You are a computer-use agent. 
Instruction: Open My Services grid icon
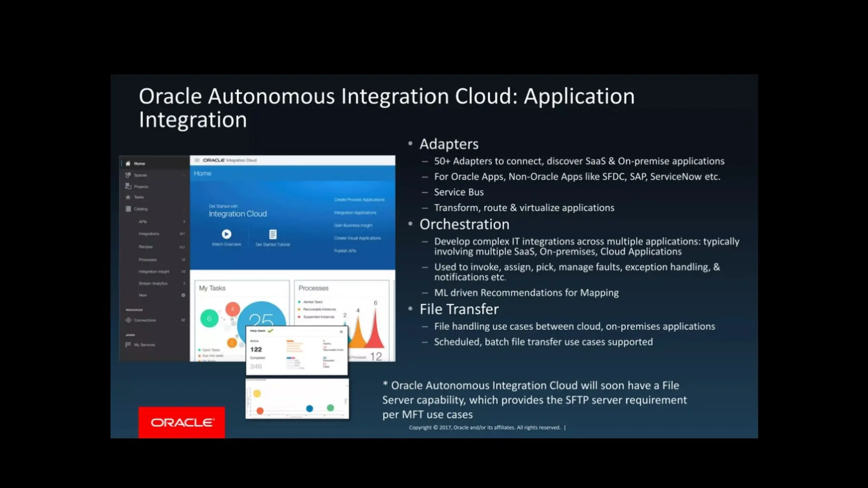[x=128, y=345]
